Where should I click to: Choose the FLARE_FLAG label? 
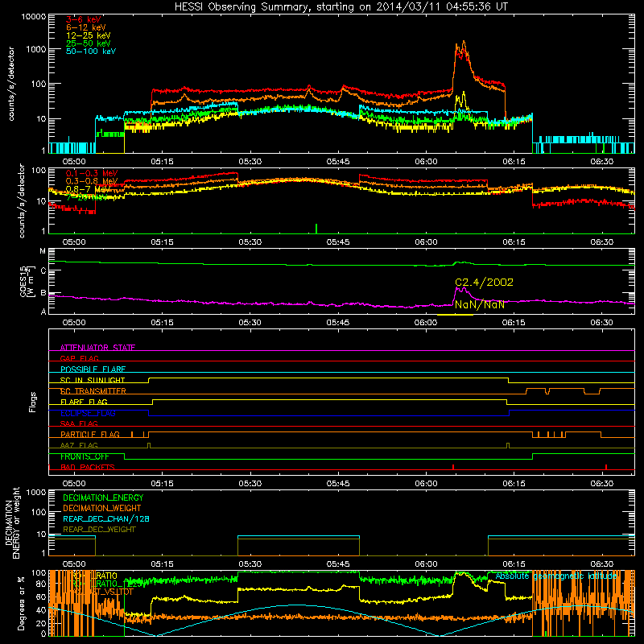(84, 402)
